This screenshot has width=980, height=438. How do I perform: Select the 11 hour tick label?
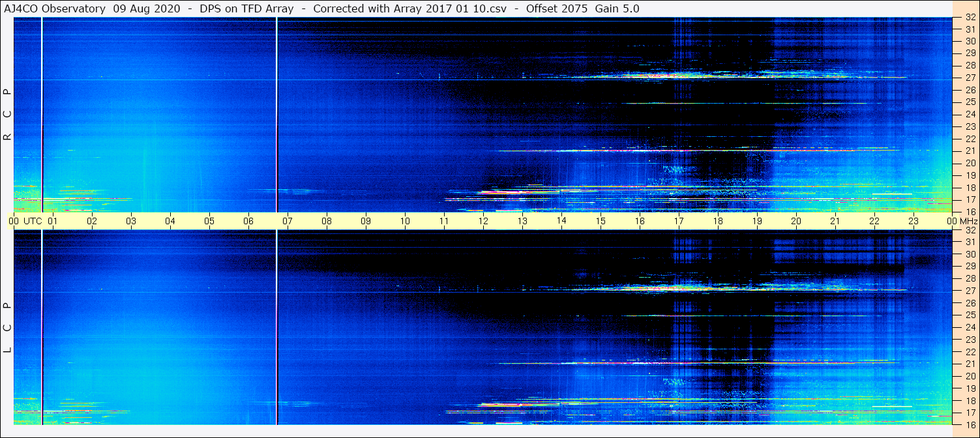444,221
